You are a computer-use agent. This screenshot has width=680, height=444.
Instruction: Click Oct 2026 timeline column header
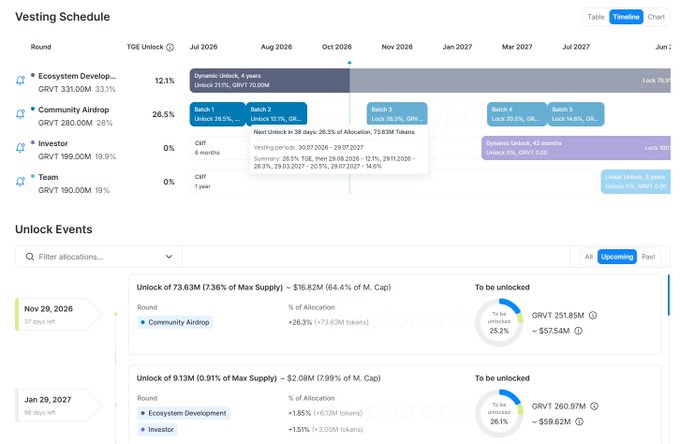click(337, 47)
